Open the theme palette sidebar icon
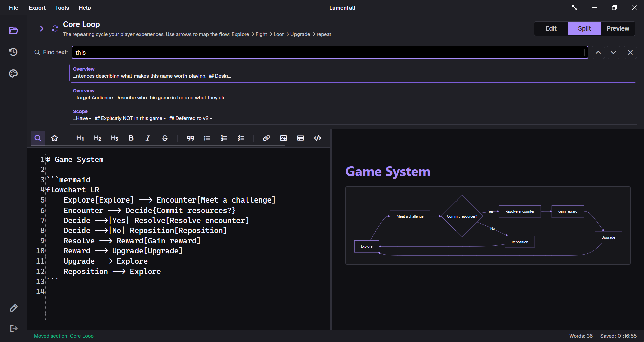The image size is (644, 342). [13, 73]
